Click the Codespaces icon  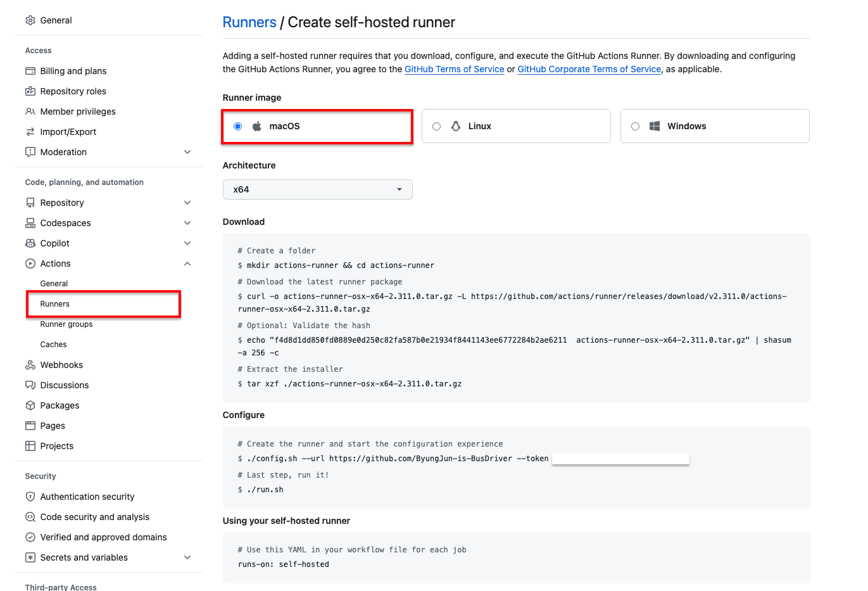click(30, 223)
